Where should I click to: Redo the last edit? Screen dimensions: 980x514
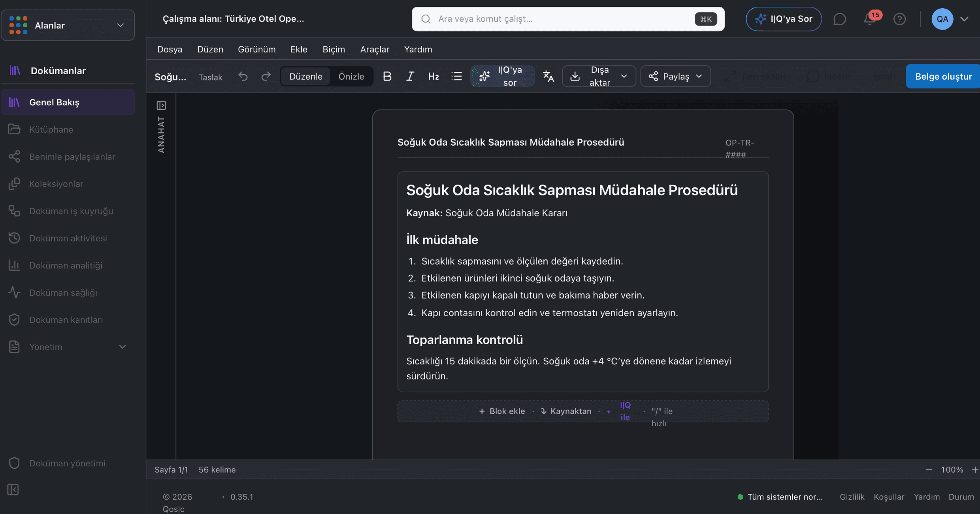pos(266,76)
